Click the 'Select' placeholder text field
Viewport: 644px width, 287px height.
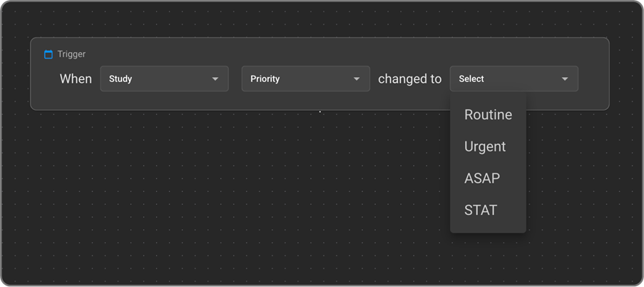coord(499,79)
